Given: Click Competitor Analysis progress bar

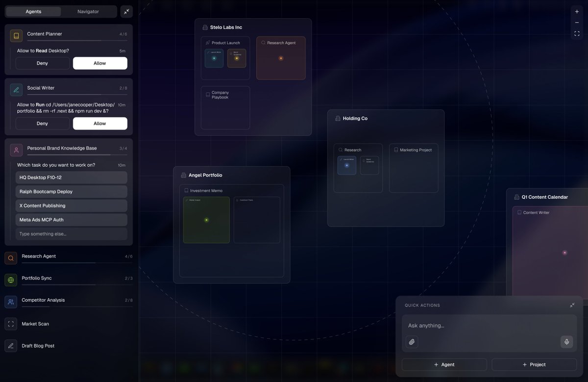Looking at the screenshot, I should (x=77, y=306).
